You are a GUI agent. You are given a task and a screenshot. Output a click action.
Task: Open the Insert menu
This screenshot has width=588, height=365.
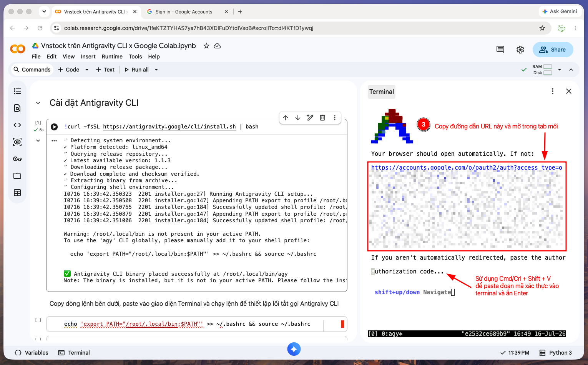88,57
